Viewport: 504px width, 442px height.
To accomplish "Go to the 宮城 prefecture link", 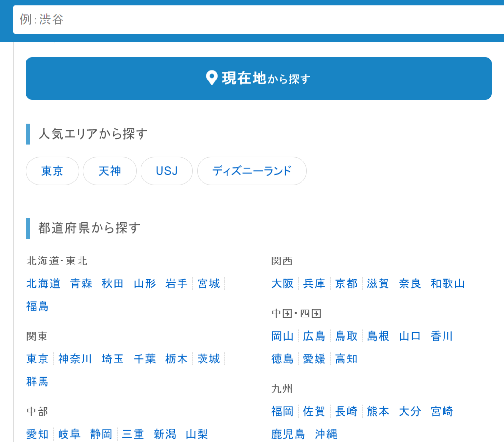I will point(209,283).
